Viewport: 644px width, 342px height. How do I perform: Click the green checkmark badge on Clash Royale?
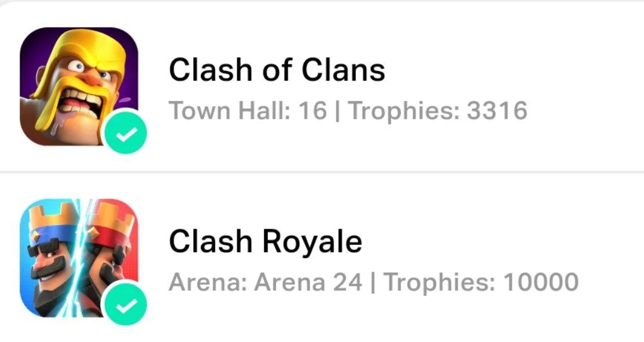125,304
